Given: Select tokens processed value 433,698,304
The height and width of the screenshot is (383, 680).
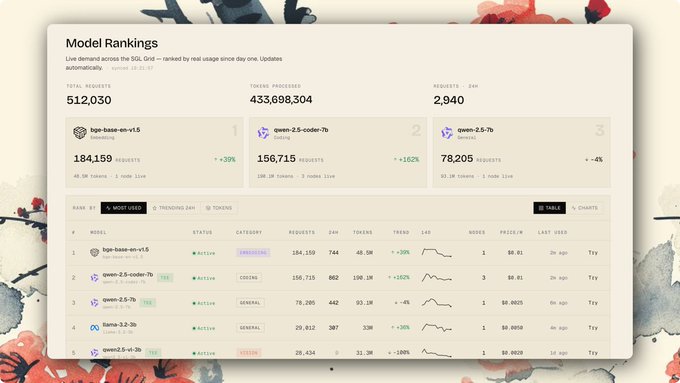Looking at the screenshot, I should 281,100.
